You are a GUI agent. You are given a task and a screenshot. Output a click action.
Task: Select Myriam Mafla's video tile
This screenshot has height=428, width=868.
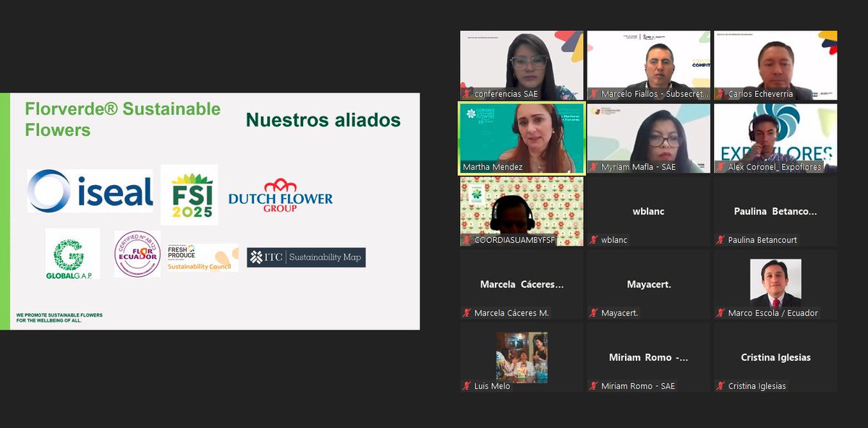pyautogui.click(x=649, y=138)
